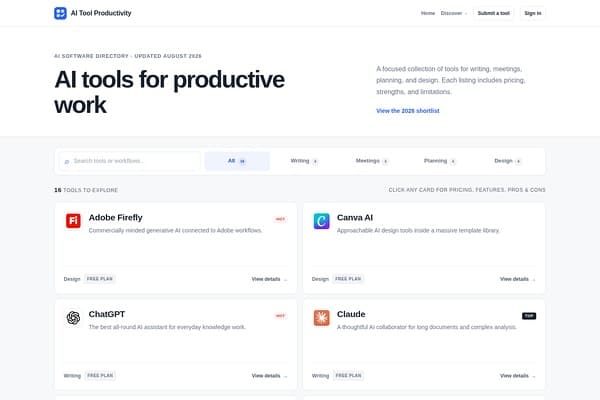Screen dimensions: 600x400
Task: Focus the Search tools or workflows field
Action: pos(130,161)
